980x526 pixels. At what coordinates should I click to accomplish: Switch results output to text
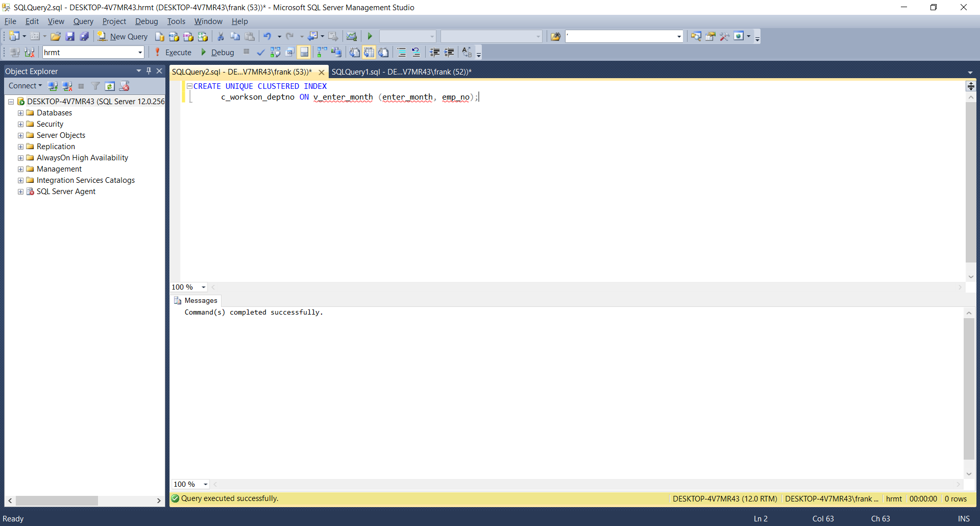tap(354, 52)
